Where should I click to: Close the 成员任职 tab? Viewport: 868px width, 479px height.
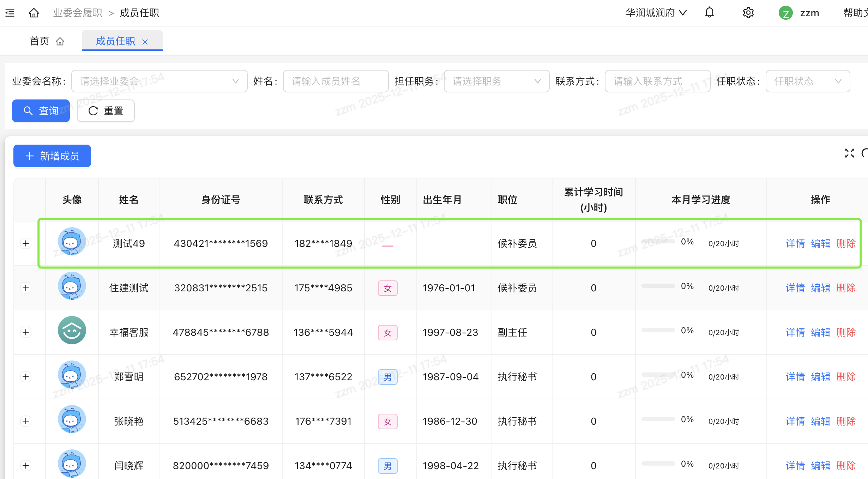pyautogui.click(x=145, y=42)
